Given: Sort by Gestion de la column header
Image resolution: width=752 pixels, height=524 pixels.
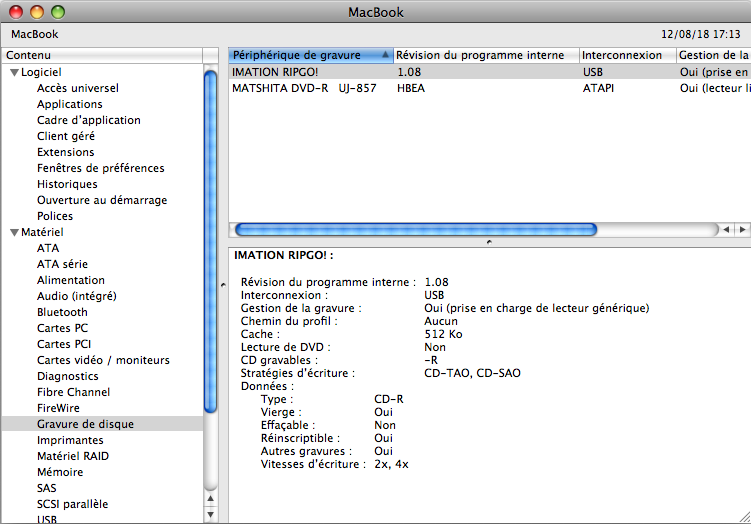Looking at the screenshot, I should click(x=714, y=56).
